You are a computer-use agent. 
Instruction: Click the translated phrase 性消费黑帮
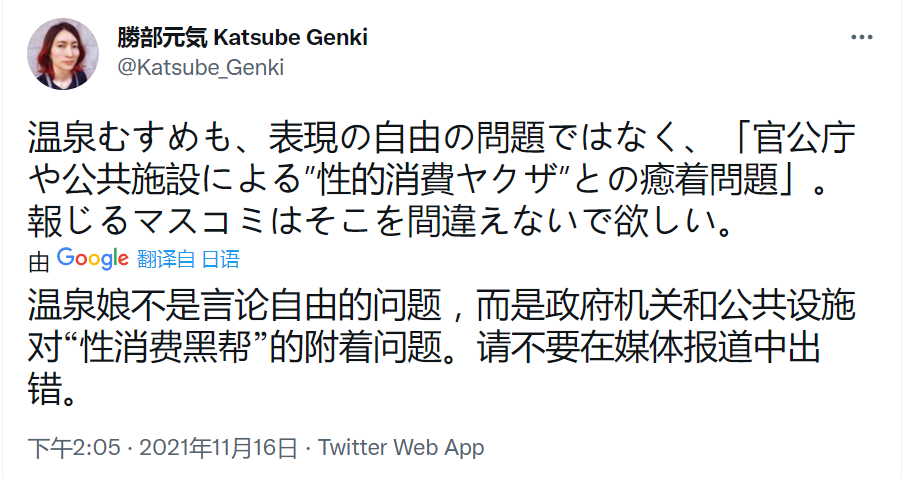pos(207,347)
